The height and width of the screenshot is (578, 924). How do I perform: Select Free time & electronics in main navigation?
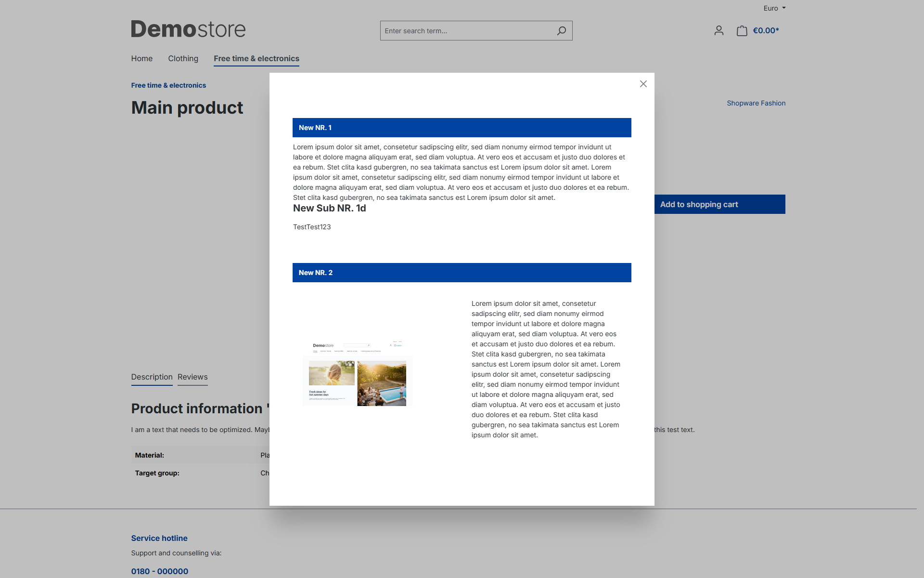tap(257, 59)
